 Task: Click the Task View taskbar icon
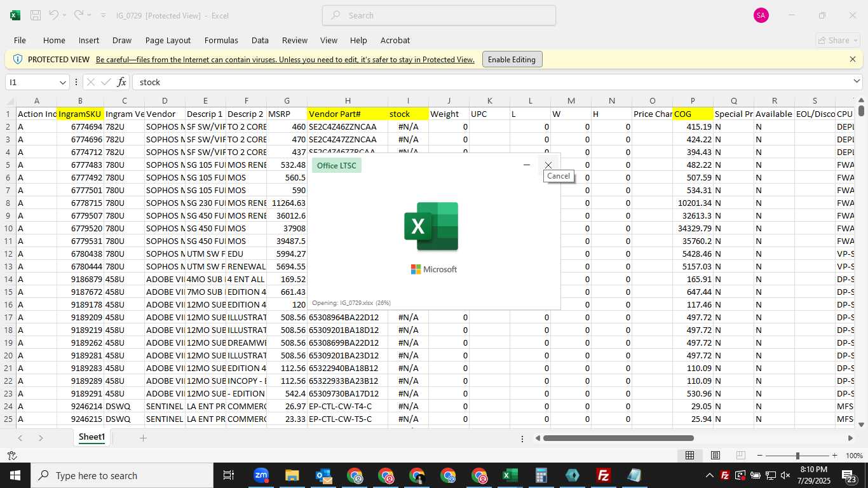229,475
